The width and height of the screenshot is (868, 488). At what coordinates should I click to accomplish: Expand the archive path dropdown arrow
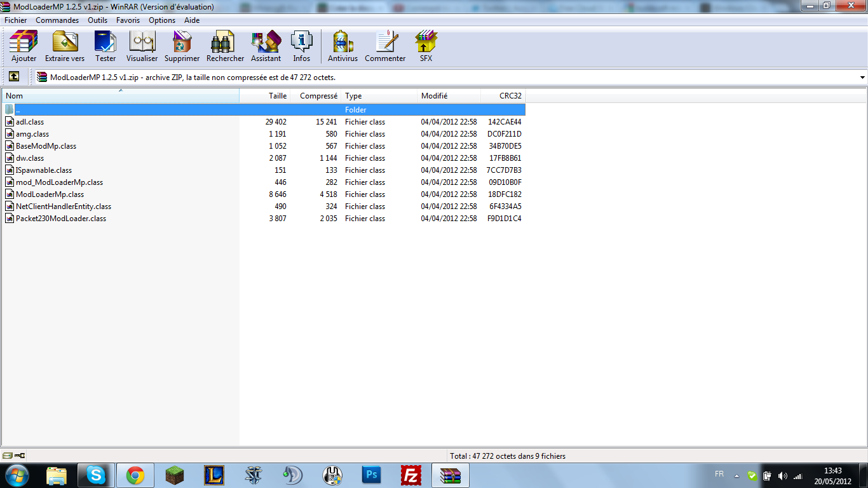coord(862,78)
